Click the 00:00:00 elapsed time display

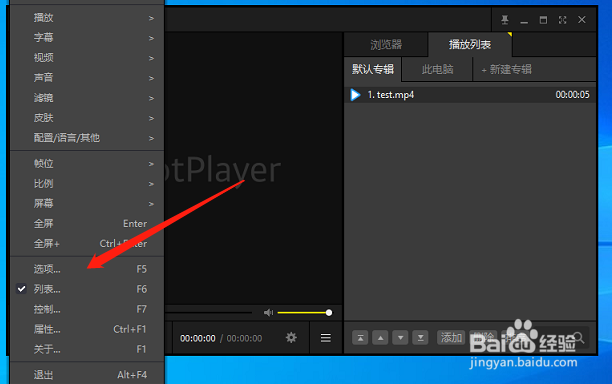click(x=197, y=338)
